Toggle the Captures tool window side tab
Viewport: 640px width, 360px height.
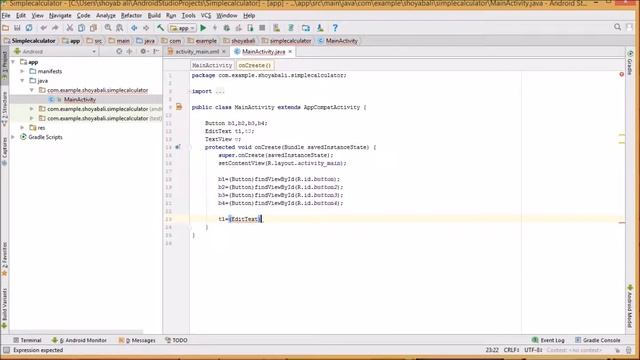pyautogui.click(x=4, y=151)
